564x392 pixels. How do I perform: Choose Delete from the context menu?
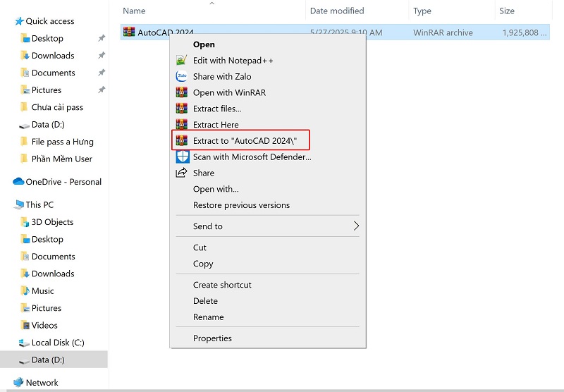pos(205,300)
